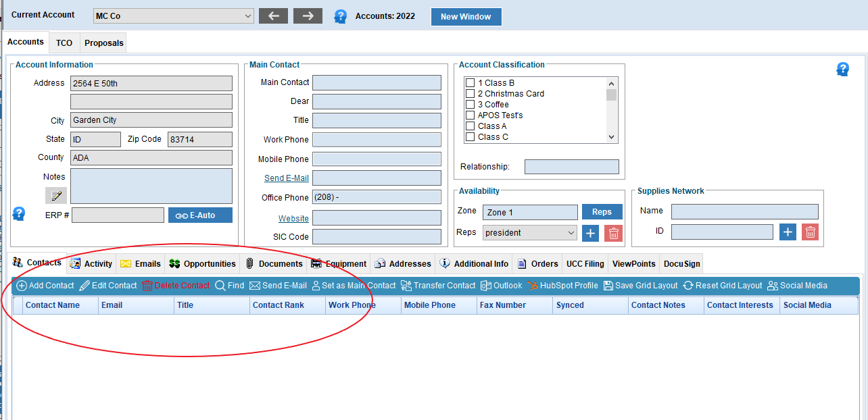Select the Contacts tab

(38, 263)
